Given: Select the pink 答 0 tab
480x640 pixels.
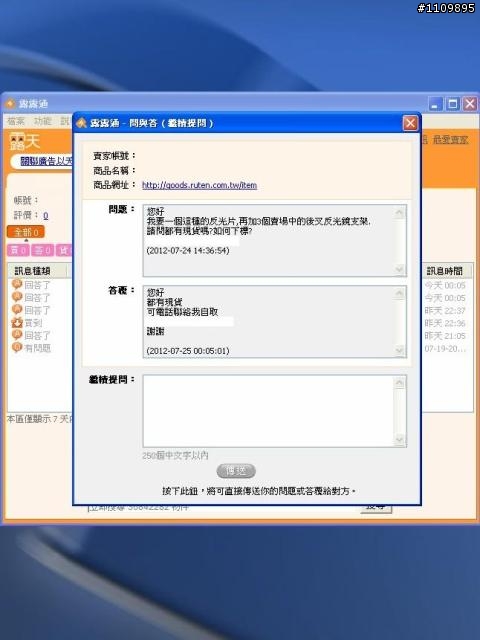Looking at the screenshot, I should [x=42, y=250].
